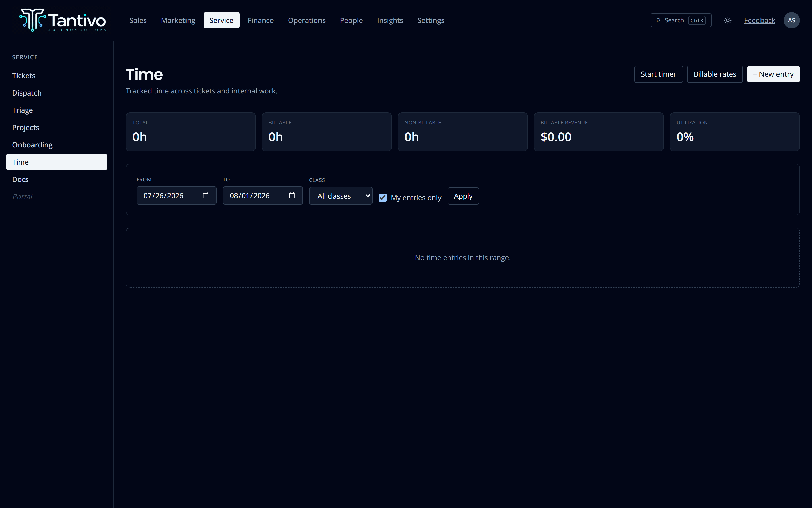Click the Search box in header

[681, 20]
